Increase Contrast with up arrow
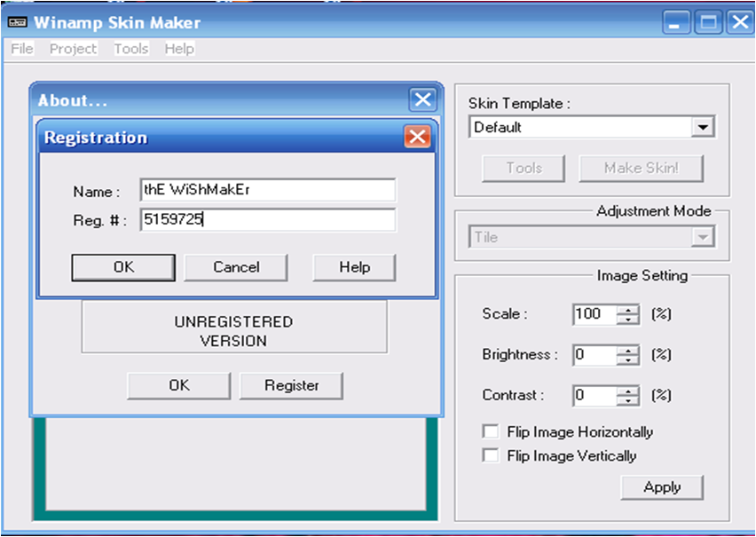The height and width of the screenshot is (537, 756). [628, 391]
